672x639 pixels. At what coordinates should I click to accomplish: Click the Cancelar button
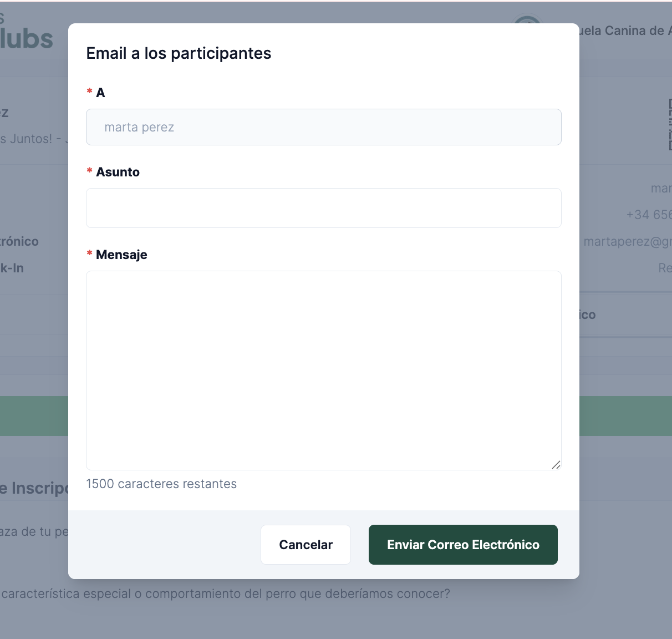[306, 545]
